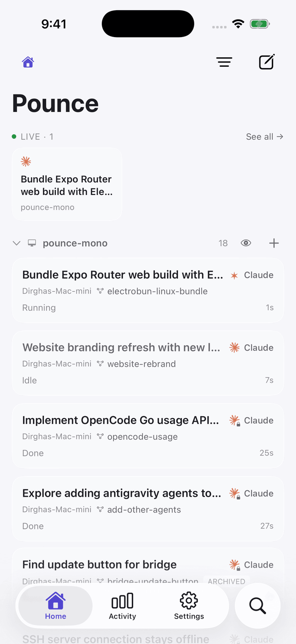Open the live Bundle Expo Router card

click(x=67, y=184)
